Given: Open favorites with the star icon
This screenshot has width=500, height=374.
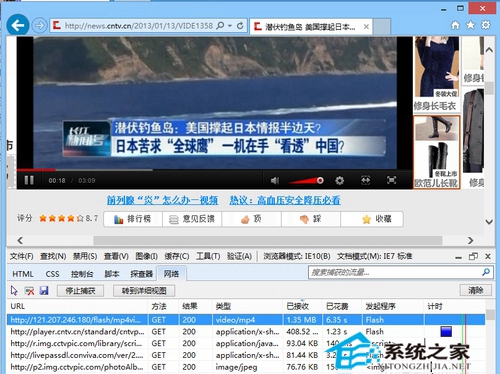Looking at the screenshot, I should [x=471, y=25].
